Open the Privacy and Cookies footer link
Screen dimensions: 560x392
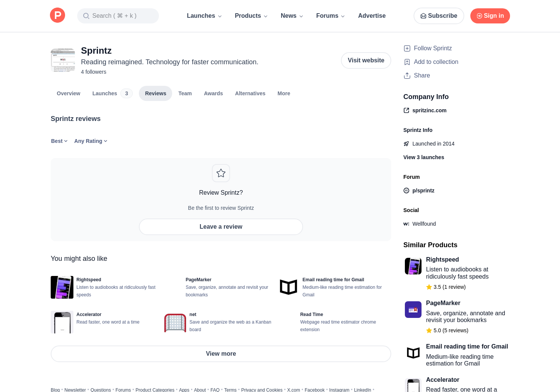pos(262,390)
